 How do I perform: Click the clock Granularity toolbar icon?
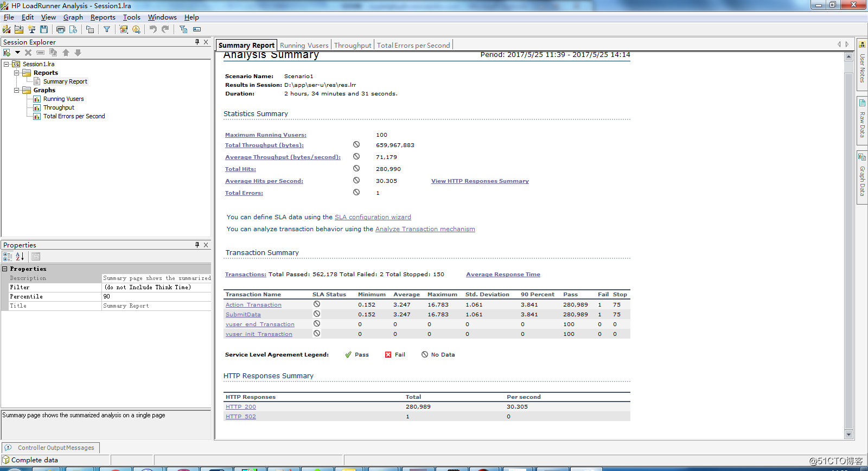tap(136, 29)
